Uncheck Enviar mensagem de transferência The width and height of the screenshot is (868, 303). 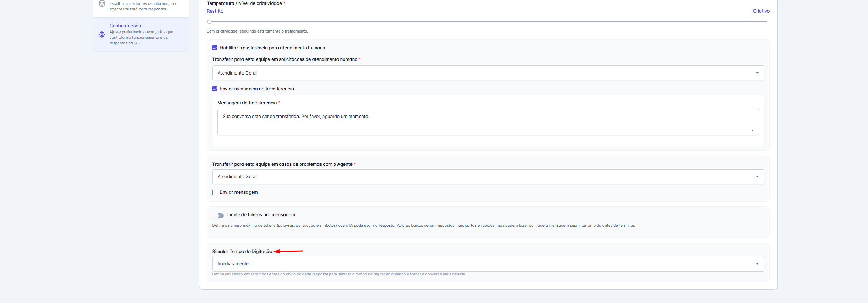(x=215, y=89)
